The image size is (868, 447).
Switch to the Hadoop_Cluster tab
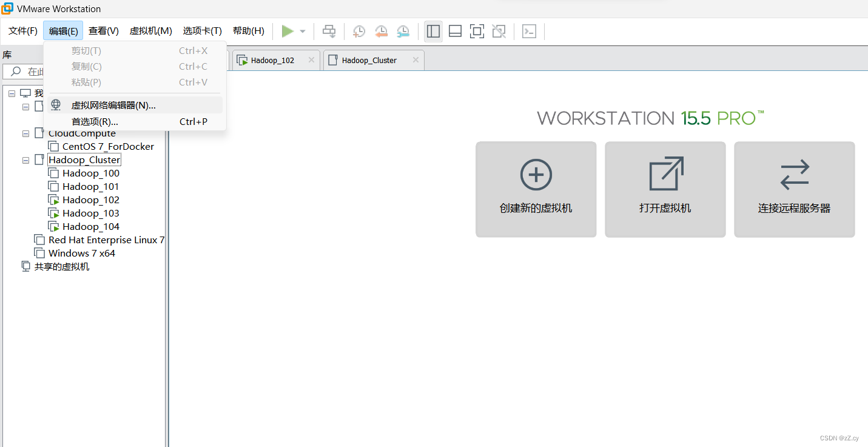[374, 60]
